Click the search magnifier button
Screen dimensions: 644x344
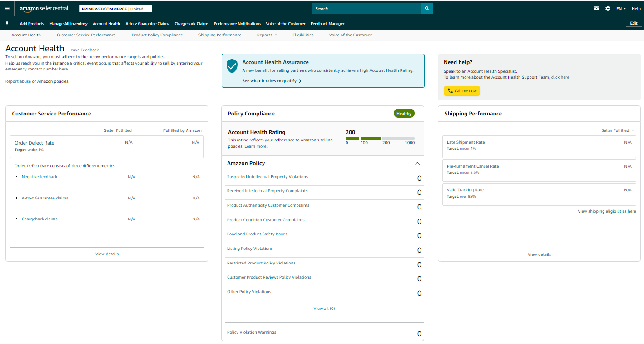pos(427,9)
